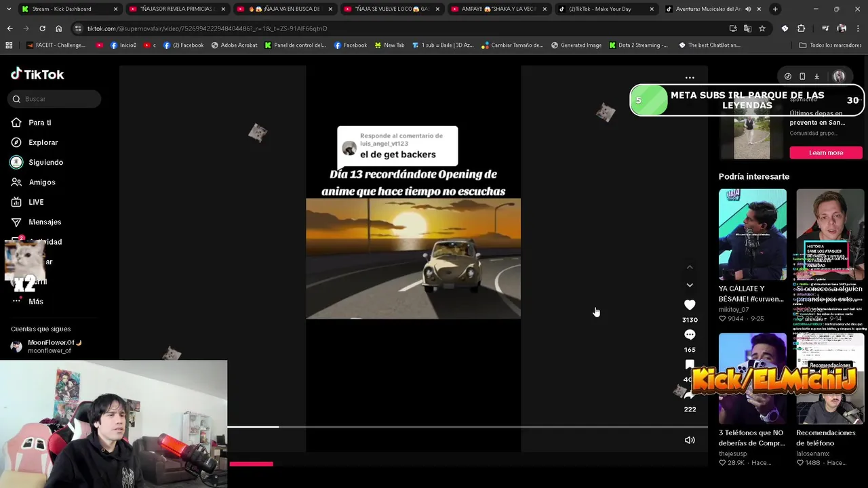Open Dota 2 Streaming bookmark

tap(637, 45)
